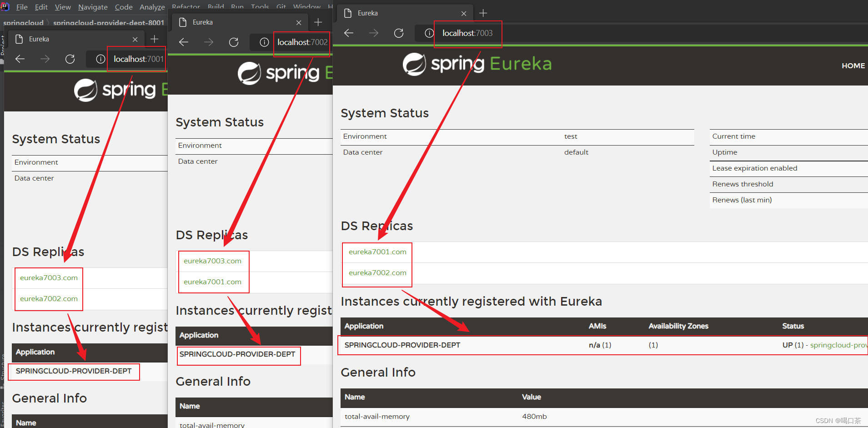Open the Edit menu in IntelliJ
This screenshot has height=428, width=868.
pos(41,7)
